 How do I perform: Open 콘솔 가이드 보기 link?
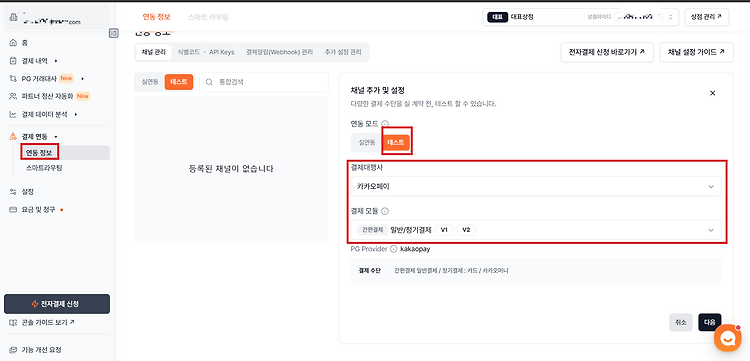48,322
